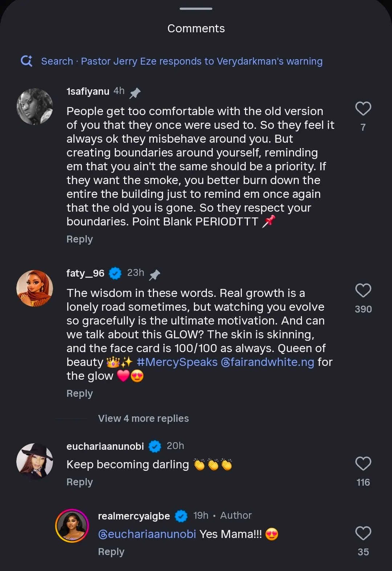Tap @euchariaanunobi mention in reply
Screen dimensions: 392x571
coord(147,534)
